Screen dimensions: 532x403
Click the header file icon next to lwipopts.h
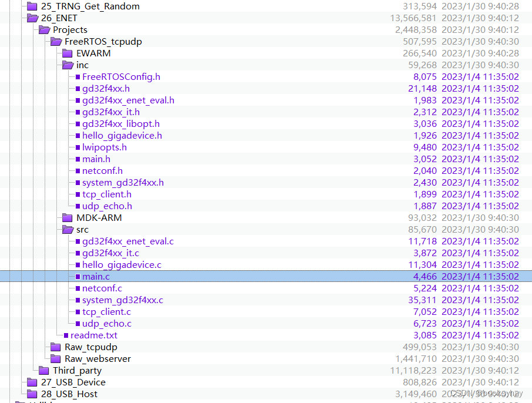(x=78, y=147)
